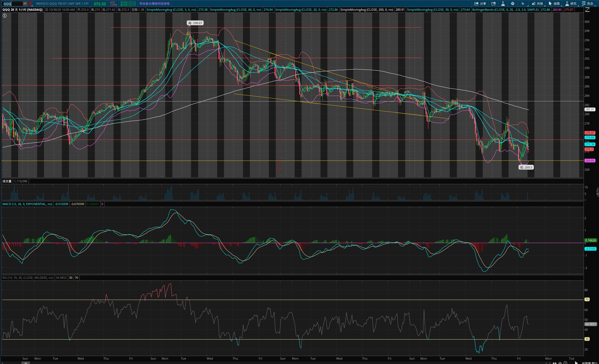Open the symbol dropdown arrow next to QQQ
This screenshot has width=599, height=364.
click(x=25, y=4)
